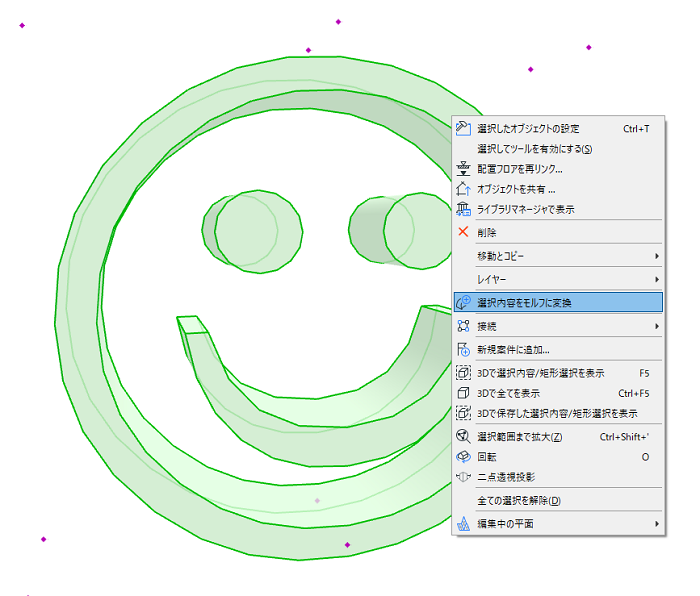The image size is (700, 596).
Task: Select 全ての選択を解除(D) entry
Action: (558, 500)
